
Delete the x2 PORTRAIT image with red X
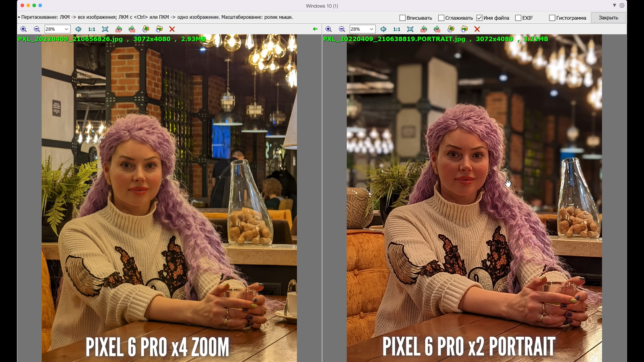coord(477,29)
